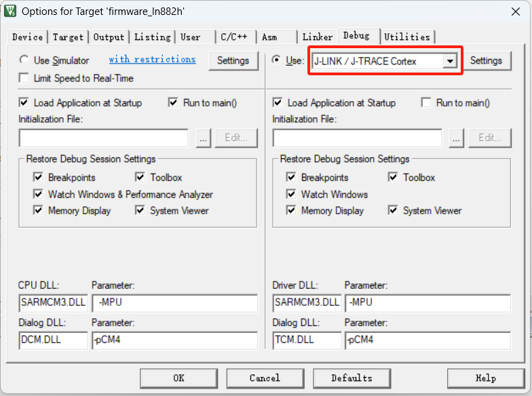Switch to the Device tab
The width and height of the screenshot is (532, 396).
27,37
